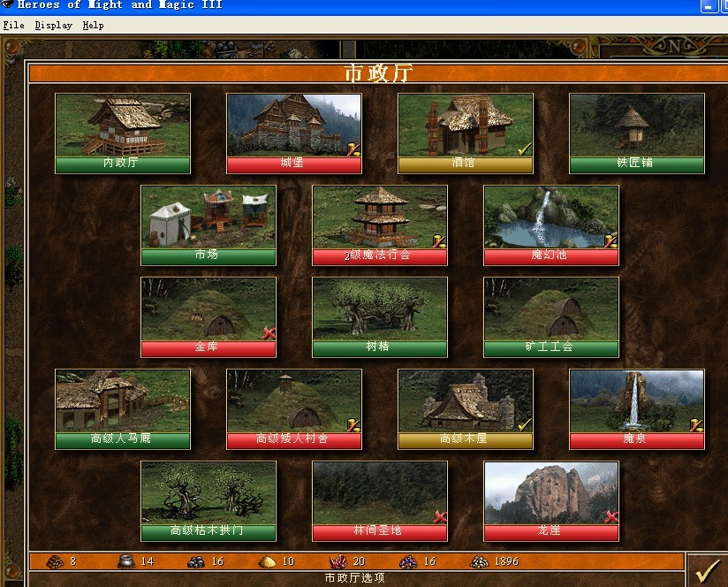Screen dimensions: 728x587
Task: Select the 城堡 castle building picture
Action: pos(294,126)
